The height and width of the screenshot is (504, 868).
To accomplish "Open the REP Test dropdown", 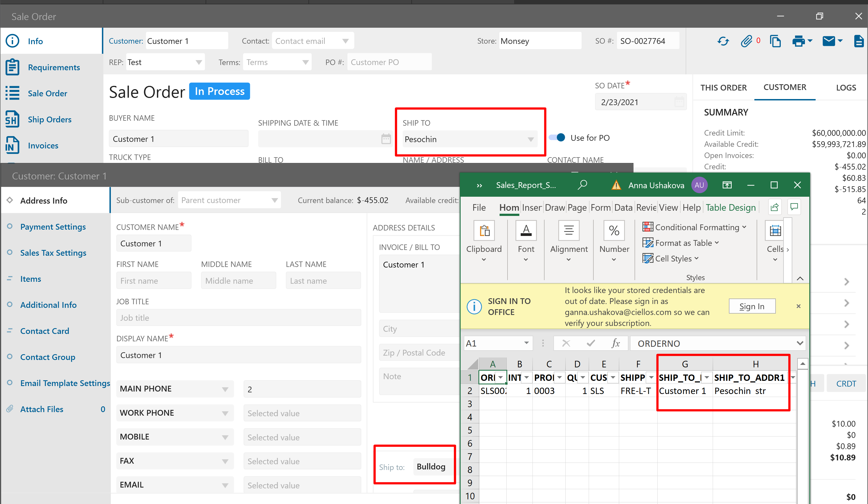I will click(x=198, y=62).
